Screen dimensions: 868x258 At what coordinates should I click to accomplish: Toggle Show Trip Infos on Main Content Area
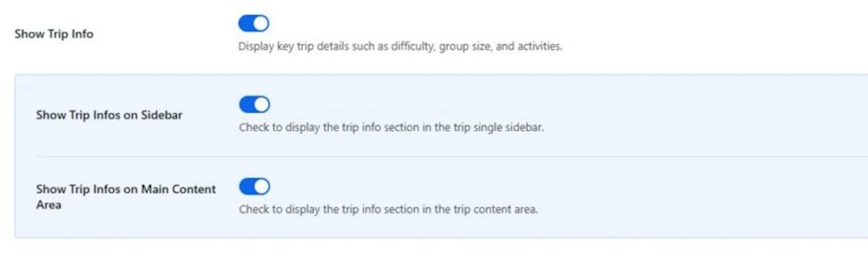click(254, 186)
